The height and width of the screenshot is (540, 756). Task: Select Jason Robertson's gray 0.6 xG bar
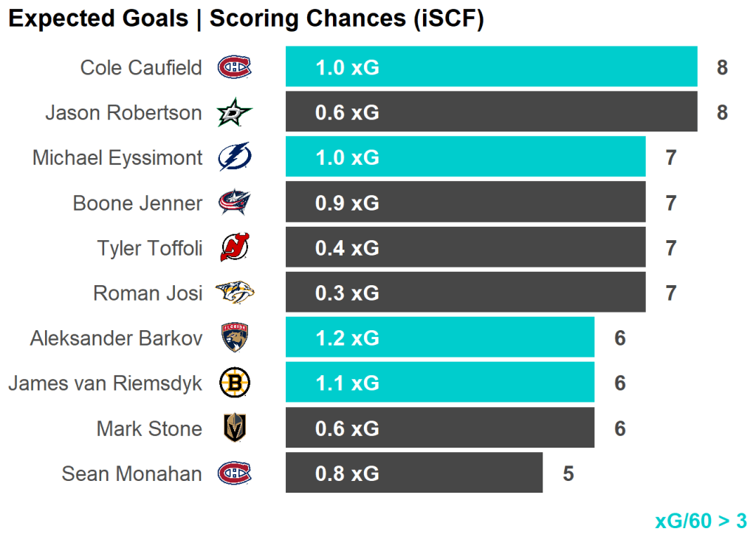[x=491, y=112]
